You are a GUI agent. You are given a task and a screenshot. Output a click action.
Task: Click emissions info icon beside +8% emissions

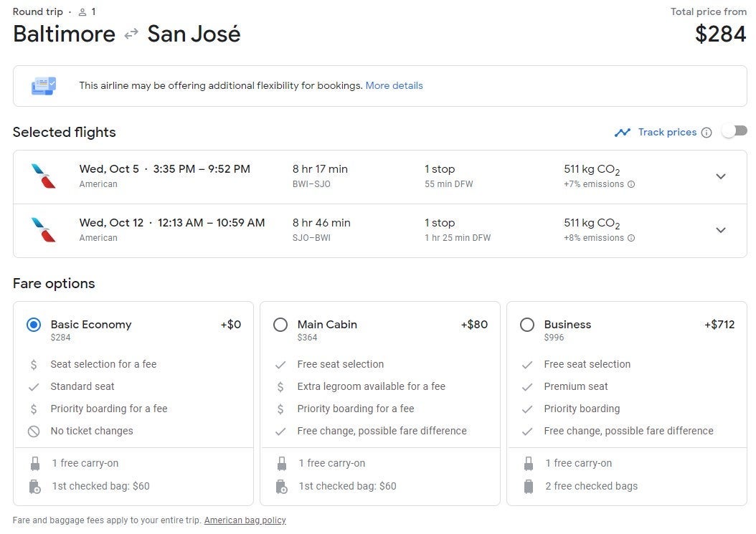tap(631, 238)
